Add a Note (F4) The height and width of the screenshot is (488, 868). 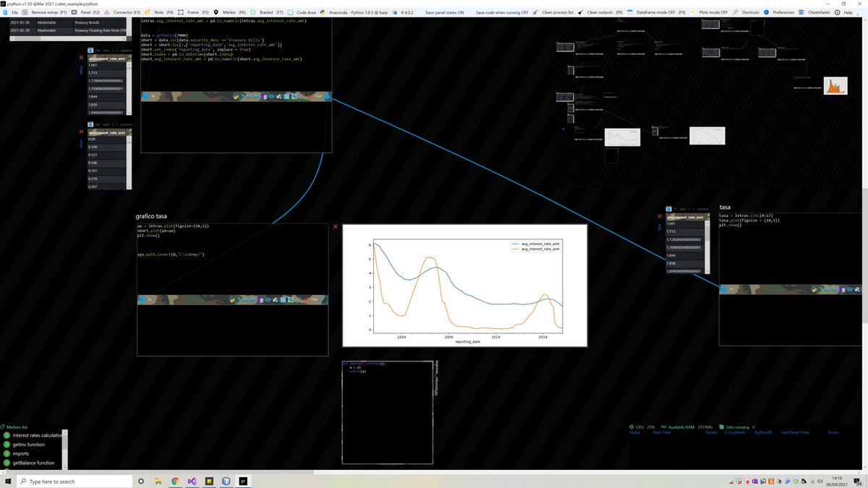159,12
